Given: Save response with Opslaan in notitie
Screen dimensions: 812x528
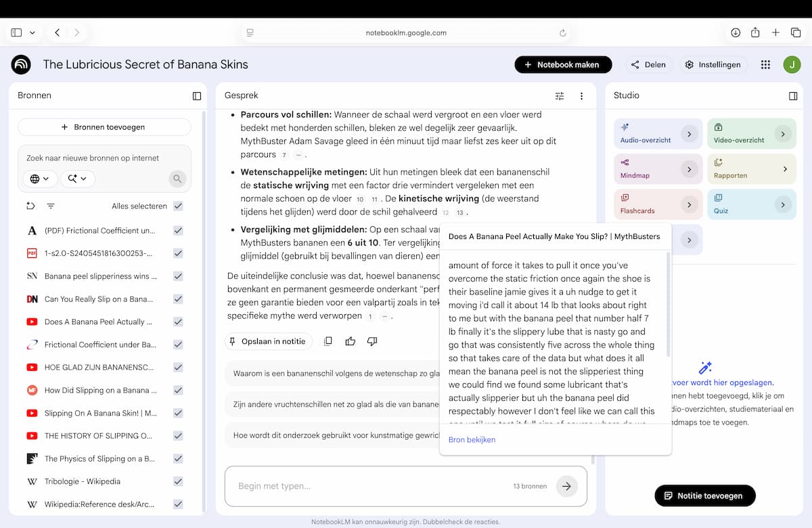Looking at the screenshot, I should [268, 341].
